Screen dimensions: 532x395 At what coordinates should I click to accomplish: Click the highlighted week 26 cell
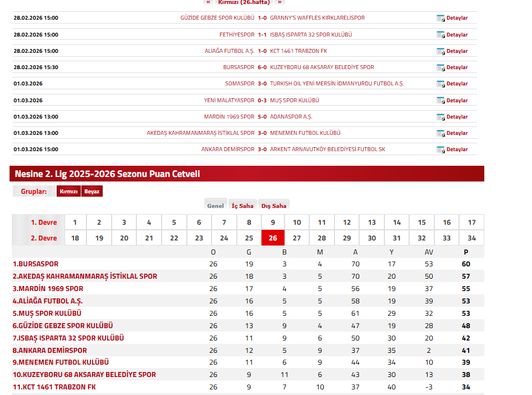click(273, 238)
